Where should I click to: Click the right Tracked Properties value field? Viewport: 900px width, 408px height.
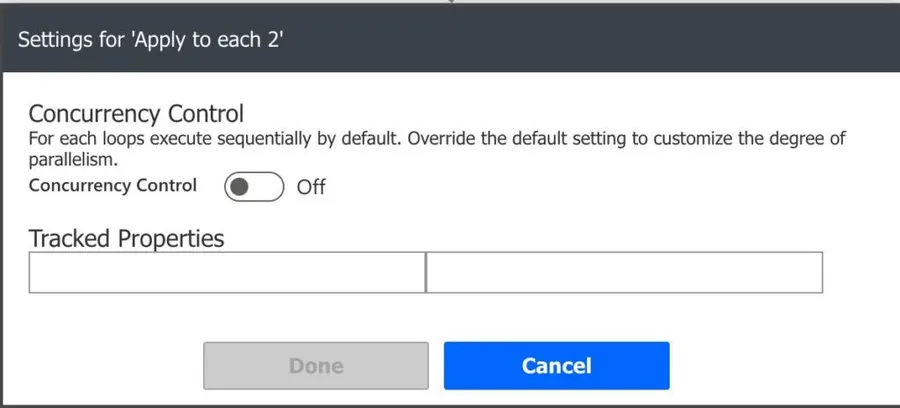coord(624,272)
